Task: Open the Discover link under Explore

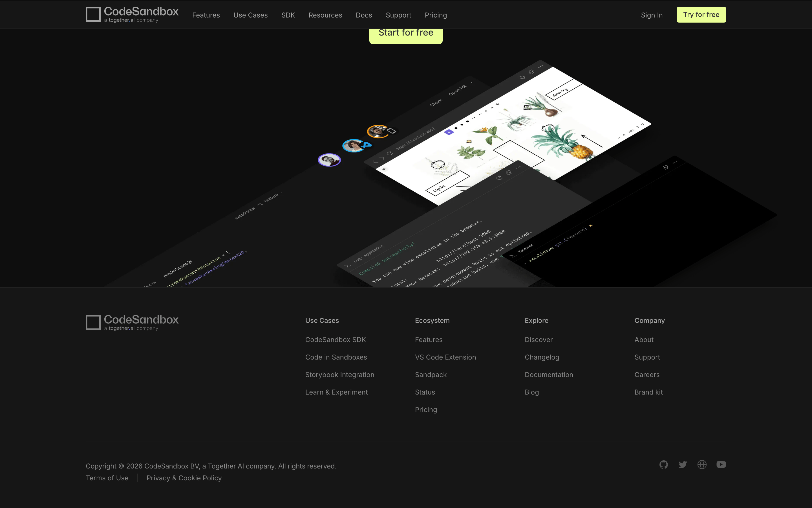Action: [x=539, y=340]
